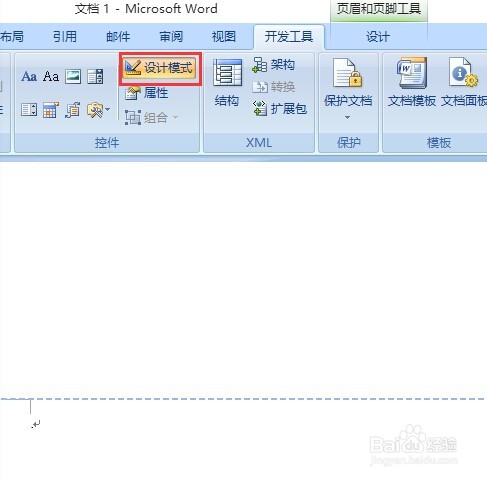
Task: Insert a Building Block Gallery control
Action: click(x=73, y=110)
